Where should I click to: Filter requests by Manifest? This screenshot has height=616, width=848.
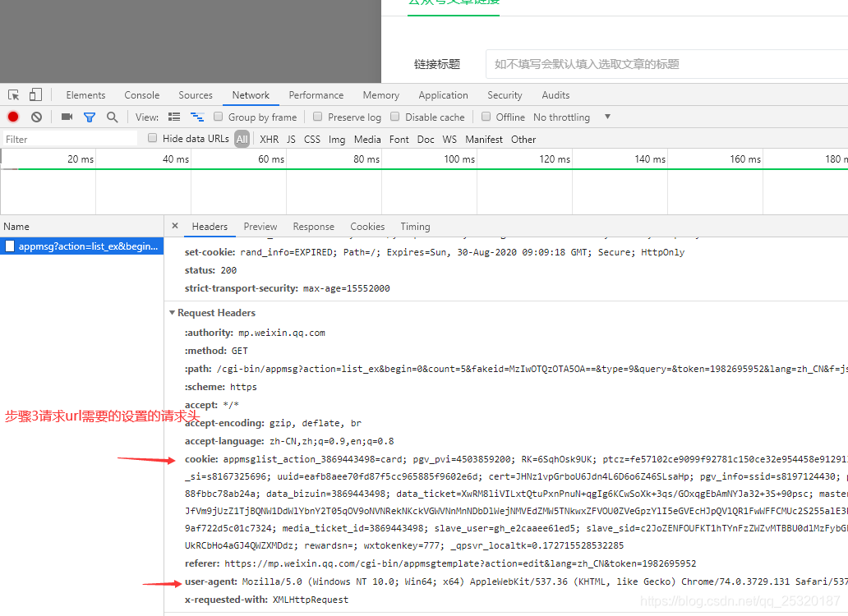click(483, 140)
